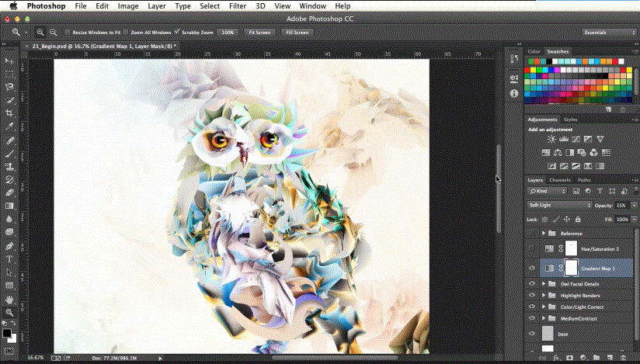This screenshot has height=364, width=640.
Task: Click the black foreground color swatch
Action: coord(6,333)
